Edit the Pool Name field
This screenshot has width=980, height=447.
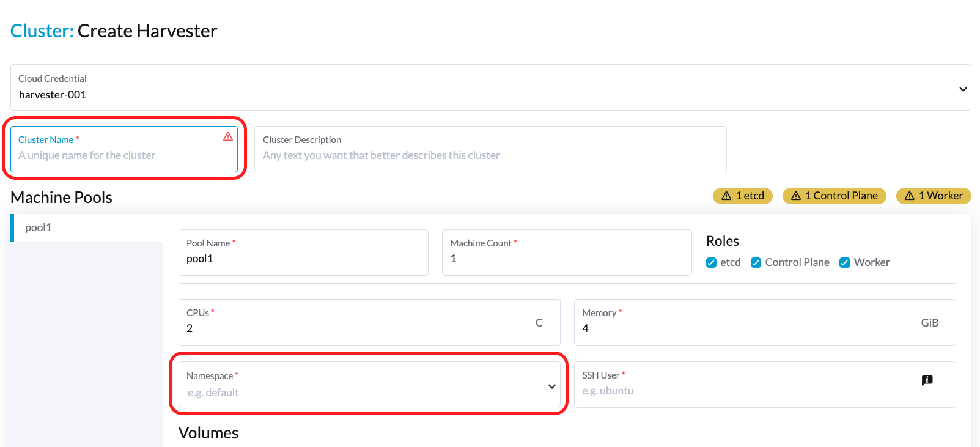tap(303, 259)
